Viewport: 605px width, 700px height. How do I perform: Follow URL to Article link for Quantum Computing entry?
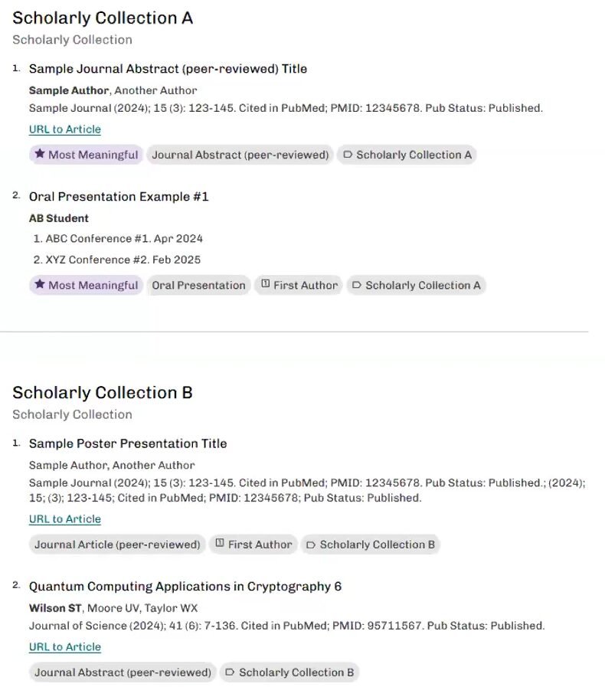coord(65,647)
